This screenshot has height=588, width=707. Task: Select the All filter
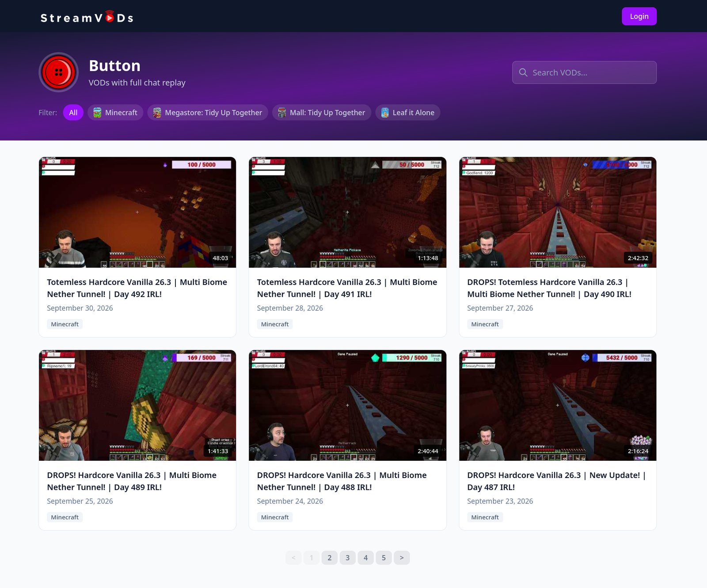pos(73,113)
